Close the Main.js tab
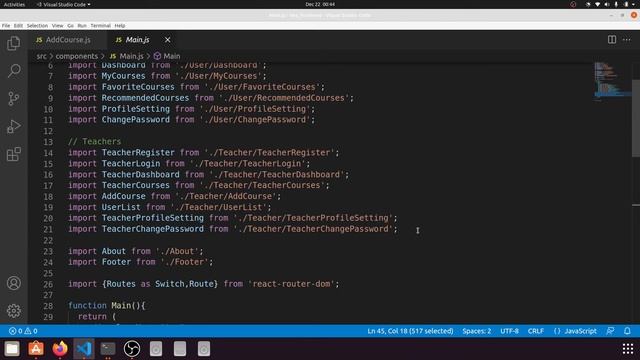This screenshot has width=640, height=360. (x=168, y=40)
